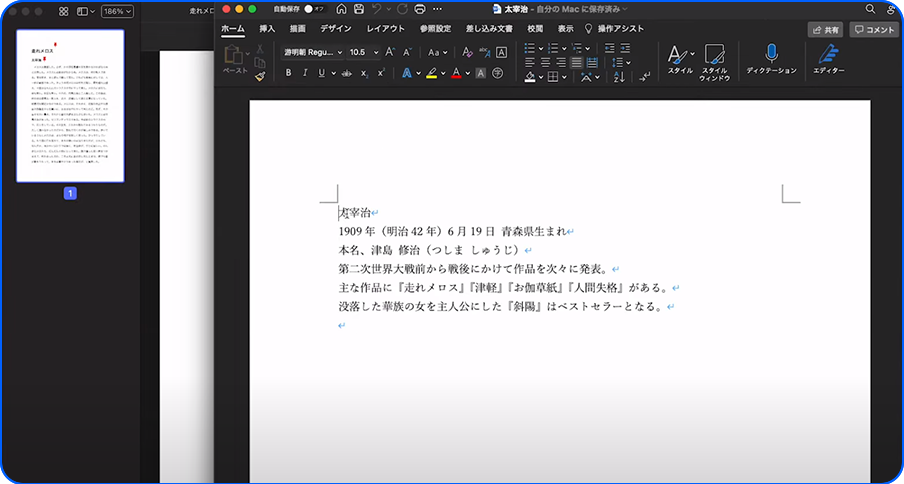Select the page 1 thumbnail in sidebar

[70, 106]
